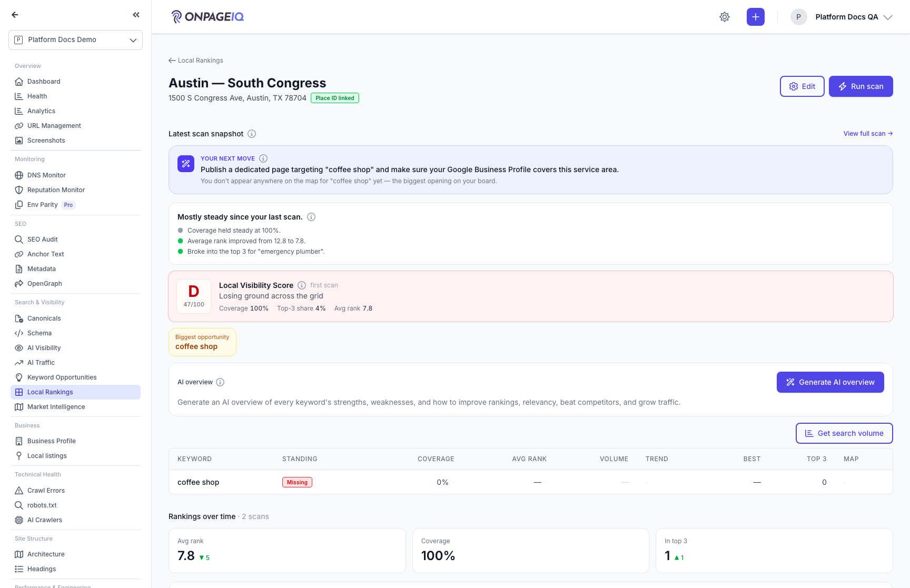Click the Edit location button
The width and height of the screenshot is (910, 588).
tap(802, 86)
